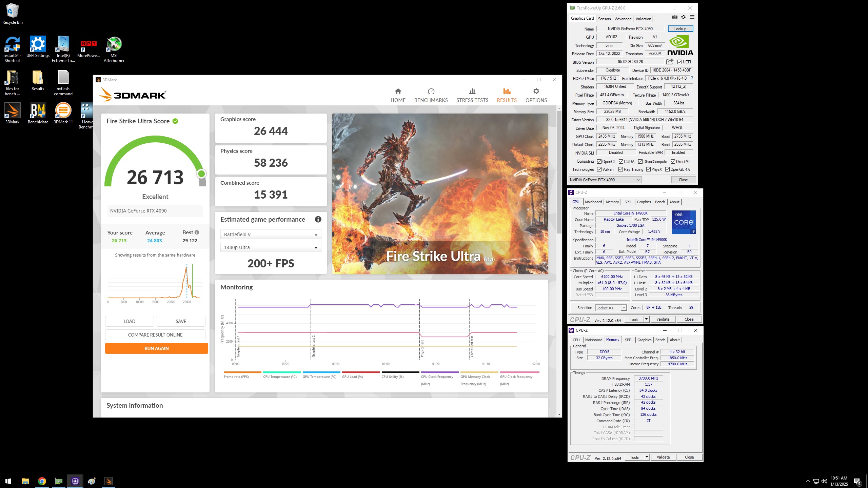Open 3DMark OPTIONS gear
Screen dimensions: 868x488
536,95
